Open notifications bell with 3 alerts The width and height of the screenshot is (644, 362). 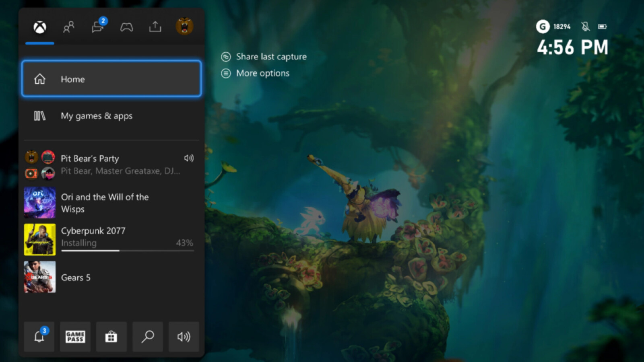tap(39, 337)
